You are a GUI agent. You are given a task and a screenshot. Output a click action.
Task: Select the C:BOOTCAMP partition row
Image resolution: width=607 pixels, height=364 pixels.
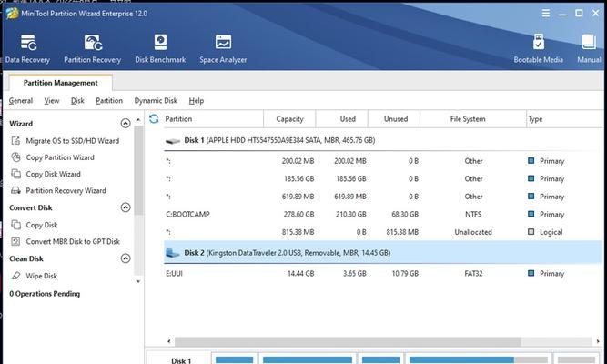click(x=383, y=214)
